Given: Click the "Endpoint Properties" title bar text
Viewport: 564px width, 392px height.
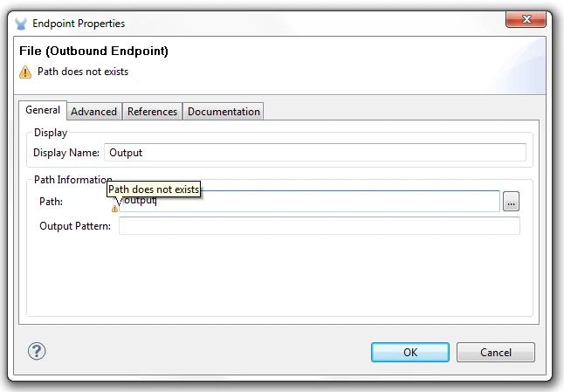Looking at the screenshot, I should pyautogui.click(x=79, y=24).
